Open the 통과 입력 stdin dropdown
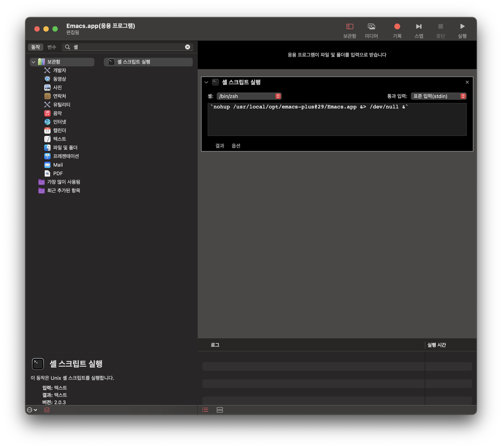 (439, 96)
